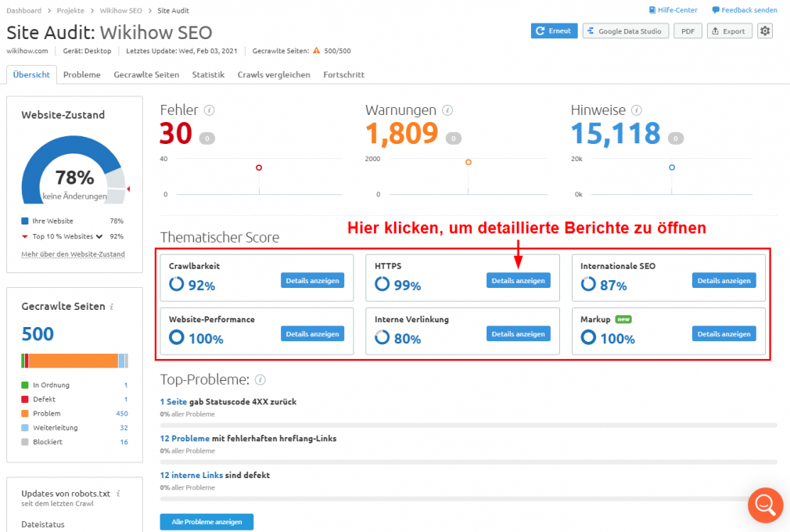Viewport: 790px width, 532px height.
Task: Click the Top-Probleme info icon
Action: [x=260, y=380]
